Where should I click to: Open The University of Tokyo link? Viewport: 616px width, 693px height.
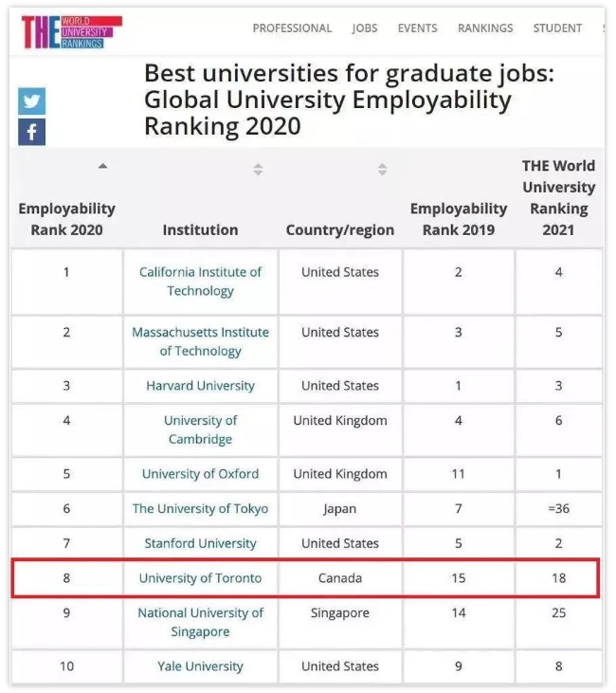coord(200,509)
